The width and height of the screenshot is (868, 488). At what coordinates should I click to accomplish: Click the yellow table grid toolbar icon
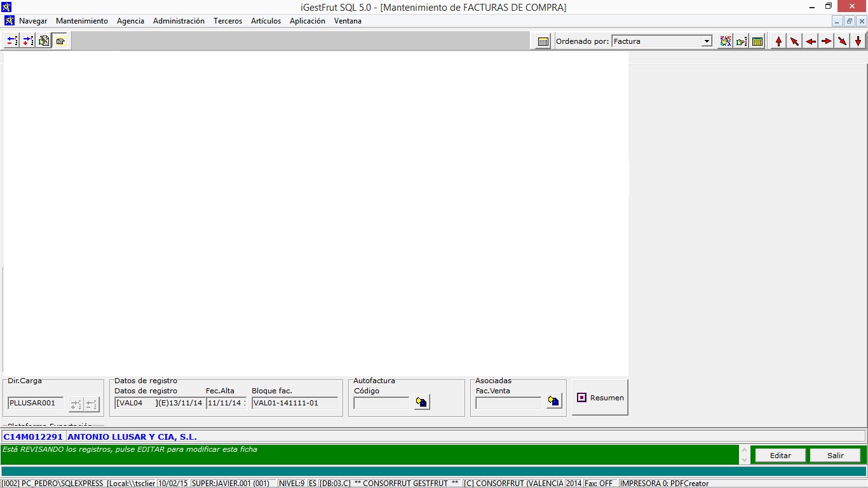click(757, 41)
